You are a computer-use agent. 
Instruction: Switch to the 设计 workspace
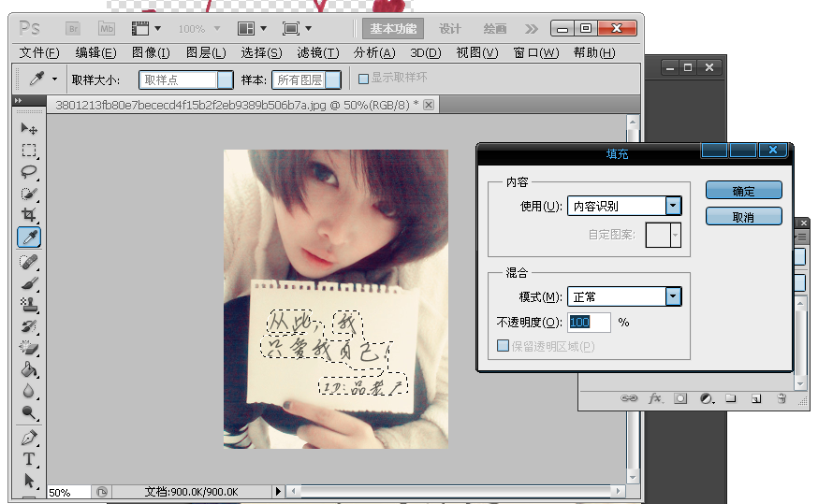click(x=450, y=29)
